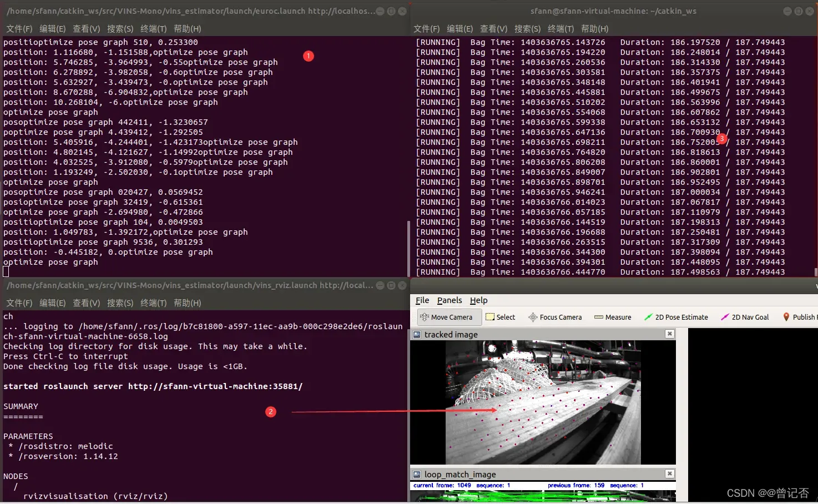Open 编辑(E) menu in vins_rviz.launch terminal

coord(53,303)
